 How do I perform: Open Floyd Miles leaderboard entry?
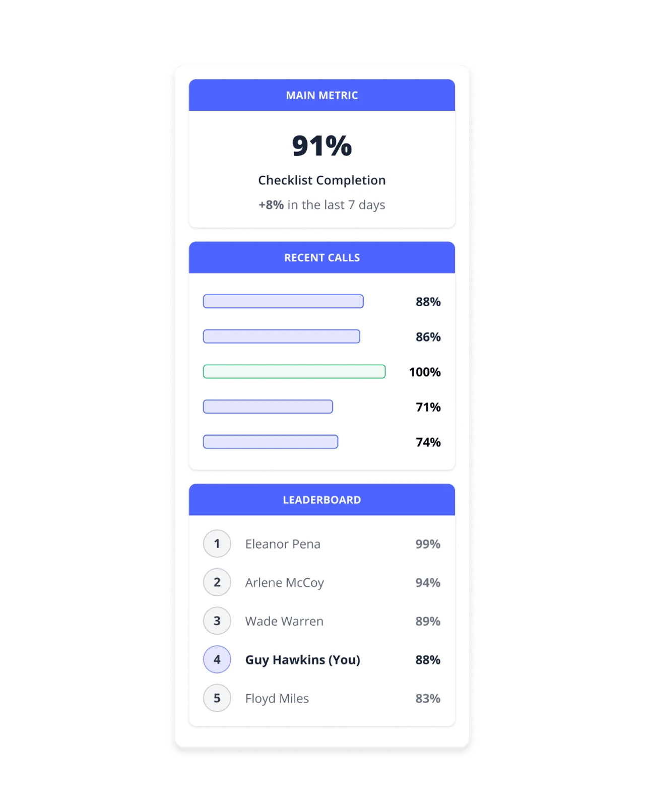[322, 698]
